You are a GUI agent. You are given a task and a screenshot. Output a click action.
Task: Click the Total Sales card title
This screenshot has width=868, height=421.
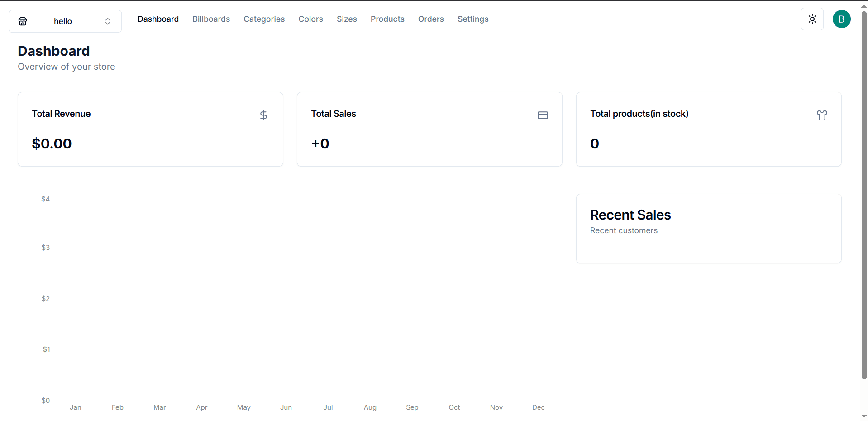[334, 114]
